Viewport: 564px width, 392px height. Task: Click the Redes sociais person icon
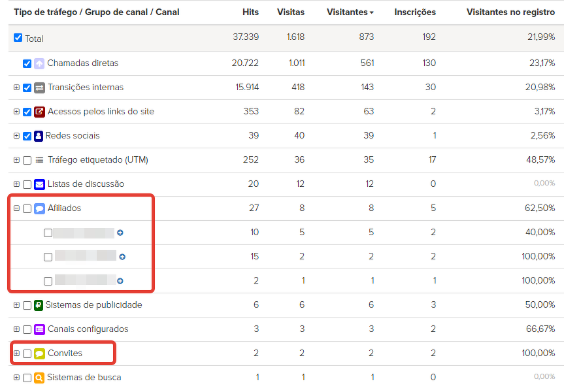tap(39, 136)
